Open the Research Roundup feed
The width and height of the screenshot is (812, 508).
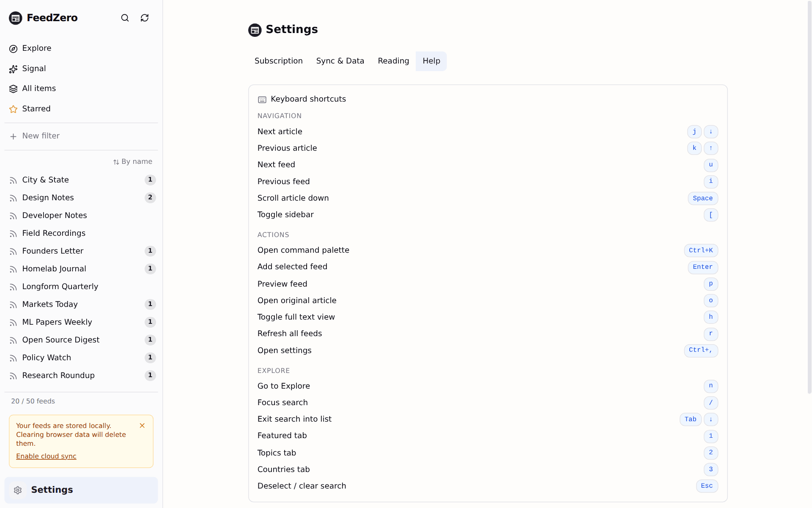(81, 375)
